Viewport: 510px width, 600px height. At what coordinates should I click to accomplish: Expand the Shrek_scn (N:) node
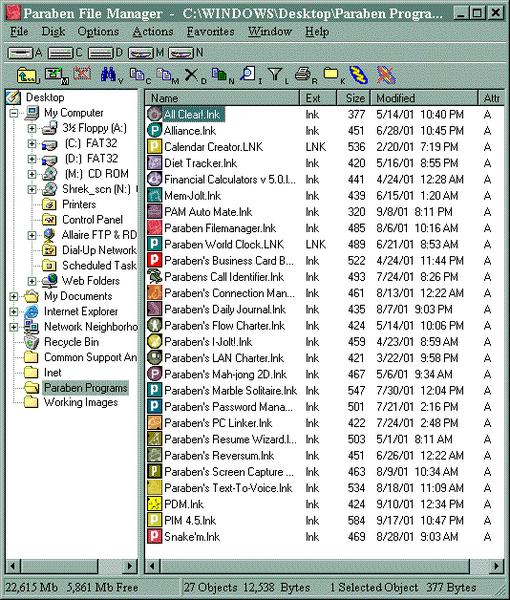point(32,189)
